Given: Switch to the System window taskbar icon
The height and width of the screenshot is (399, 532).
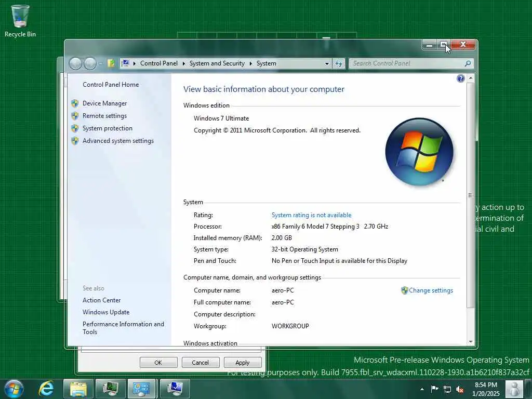Looking at the screenshot, I should click(x=175, y=389).
